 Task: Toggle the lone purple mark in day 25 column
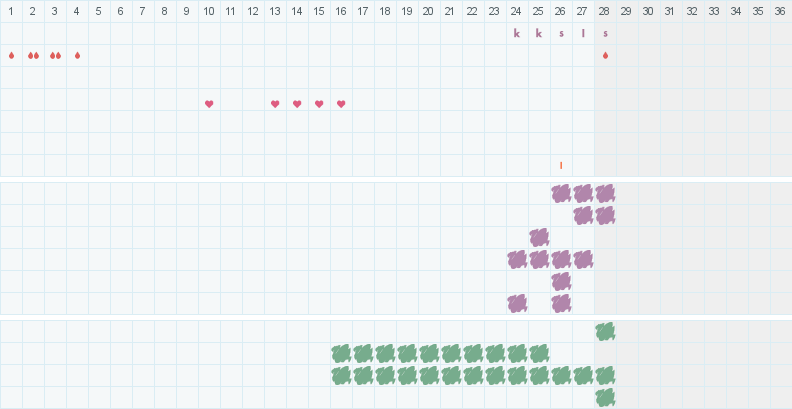pyautogui.click(x=539, y=237)
